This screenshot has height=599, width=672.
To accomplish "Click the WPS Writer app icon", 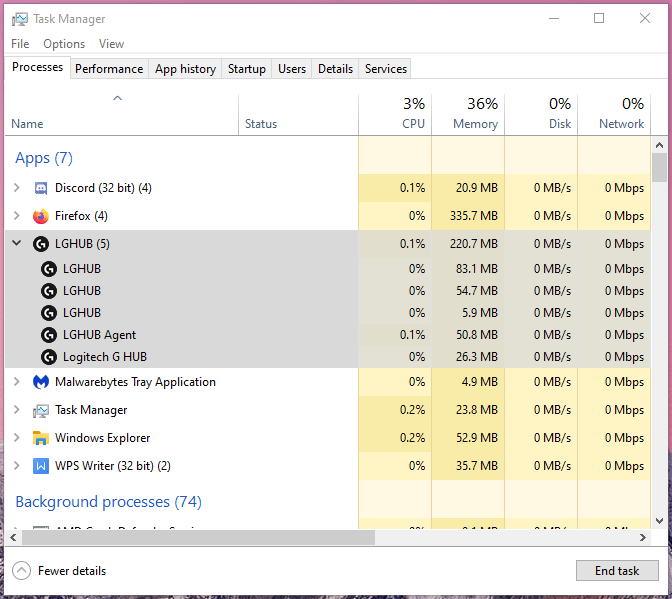I will [41, 466].
